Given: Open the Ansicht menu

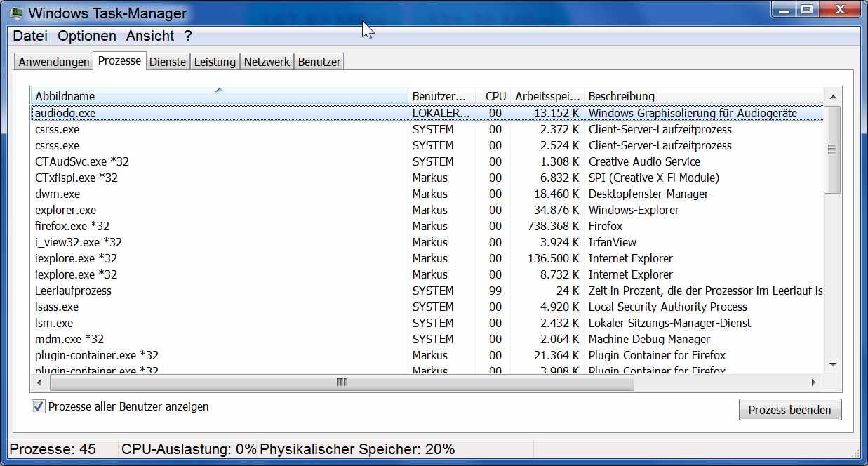Looking at the screenshot, I should tap(150, 36).
